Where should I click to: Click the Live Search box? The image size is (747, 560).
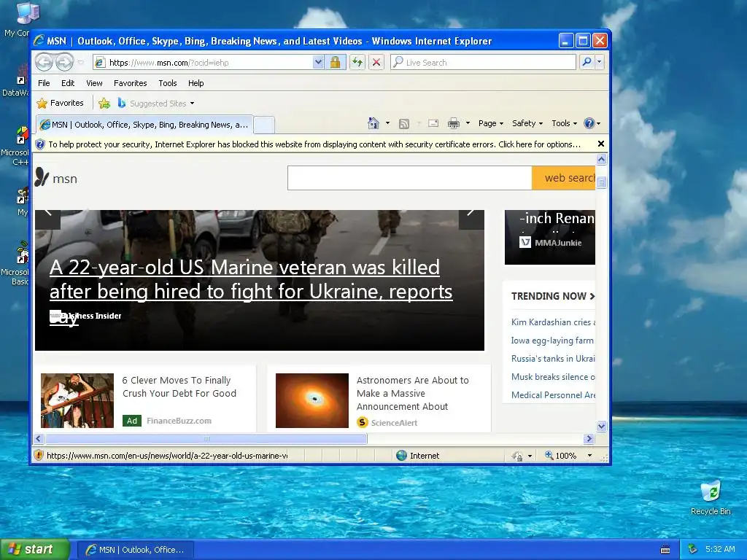point(483,63)
